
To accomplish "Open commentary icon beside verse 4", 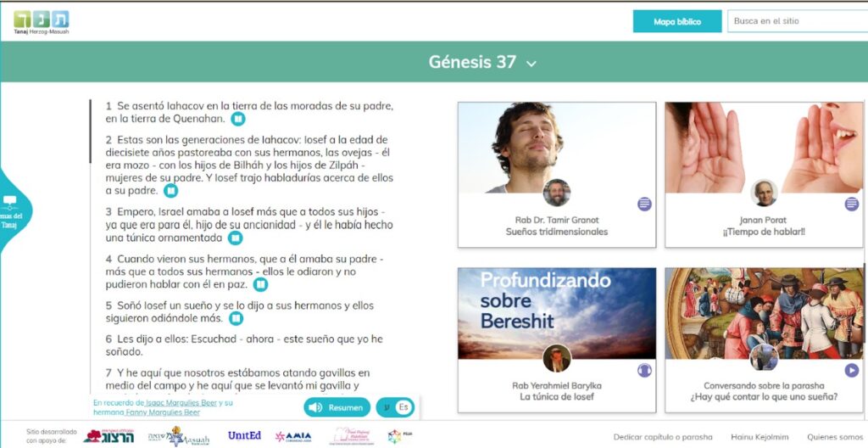I will point(260,284).
